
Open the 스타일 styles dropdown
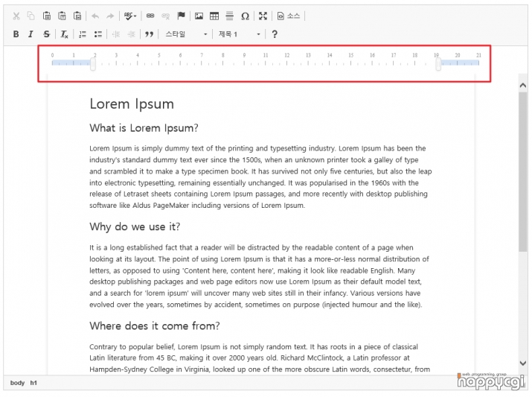pyautogui.click(x=186, y=34)
